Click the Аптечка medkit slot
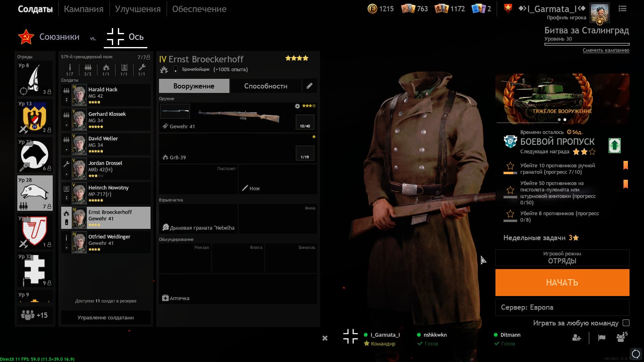Screen dimensions: 644x362 (238, 289)
